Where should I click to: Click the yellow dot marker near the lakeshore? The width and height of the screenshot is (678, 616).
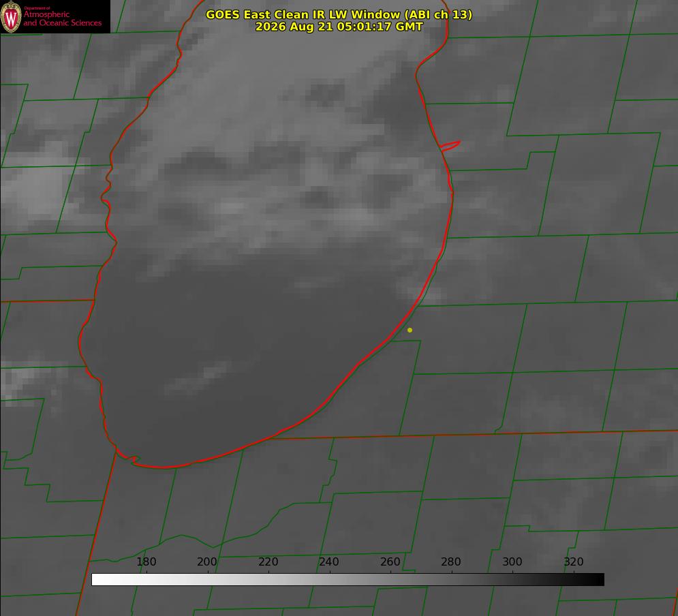(410, 330)
